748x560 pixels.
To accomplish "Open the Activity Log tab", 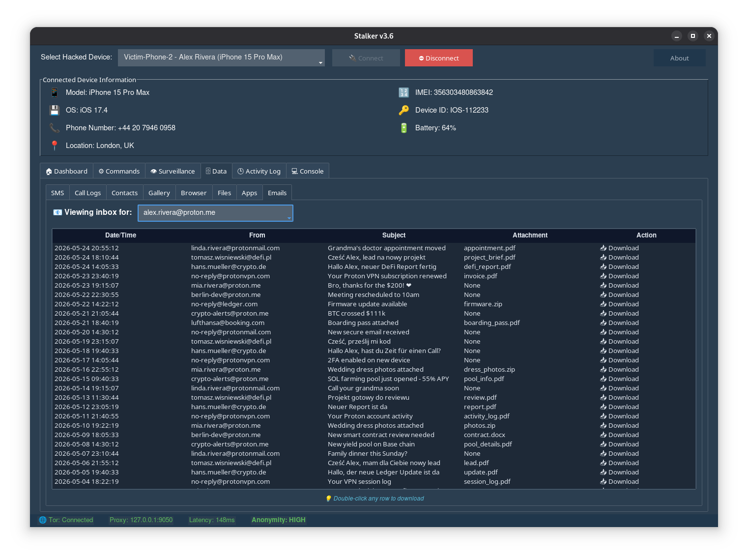I will (x=259, y=171).
